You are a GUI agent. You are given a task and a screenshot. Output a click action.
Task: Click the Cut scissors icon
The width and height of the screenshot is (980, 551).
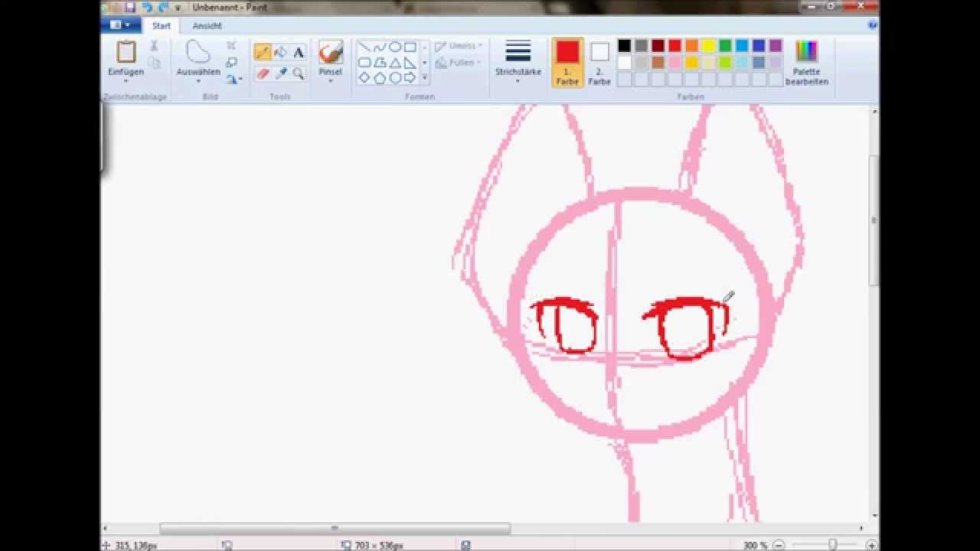[154, 47]
